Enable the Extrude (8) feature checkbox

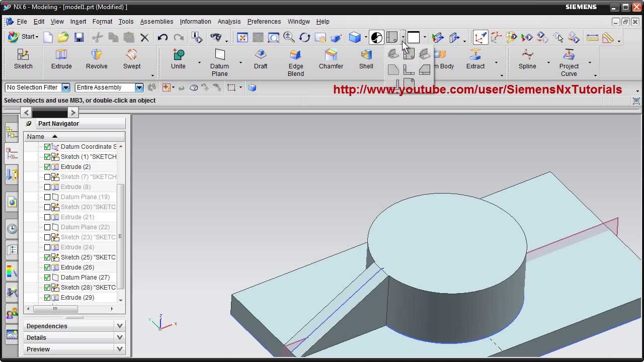pos(47,187)
